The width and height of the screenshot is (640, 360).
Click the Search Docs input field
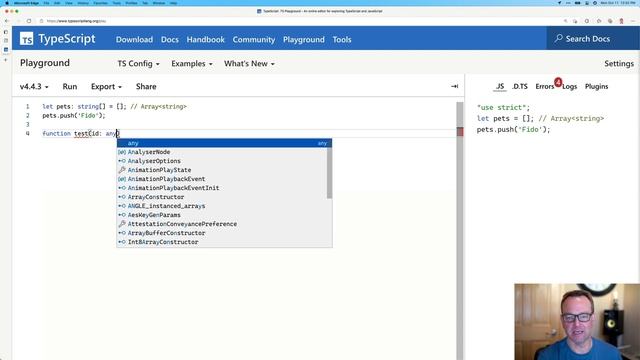[x=593, y=38]
